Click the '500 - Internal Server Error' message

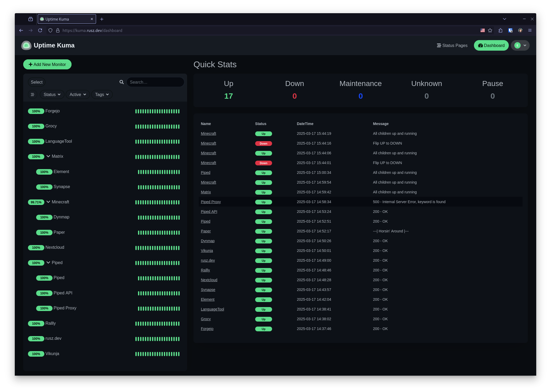coord(409,202)
